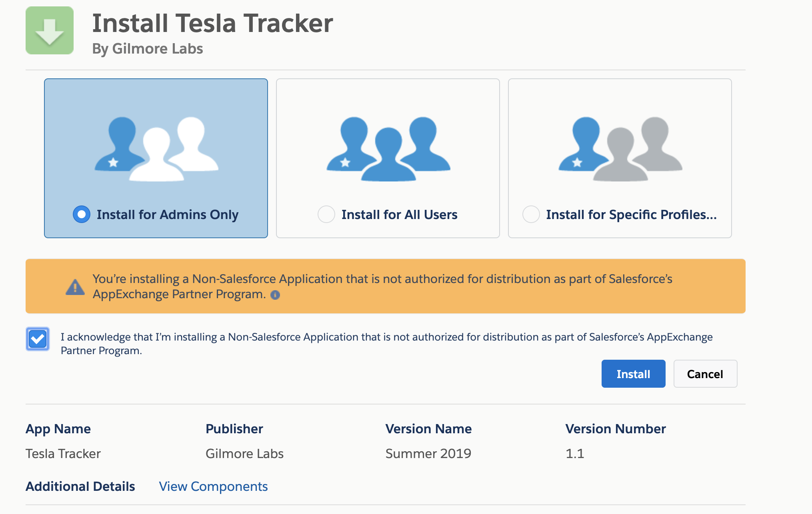Open the View Components link
This screenshot has width=812, height=514.
click(213, 486)
